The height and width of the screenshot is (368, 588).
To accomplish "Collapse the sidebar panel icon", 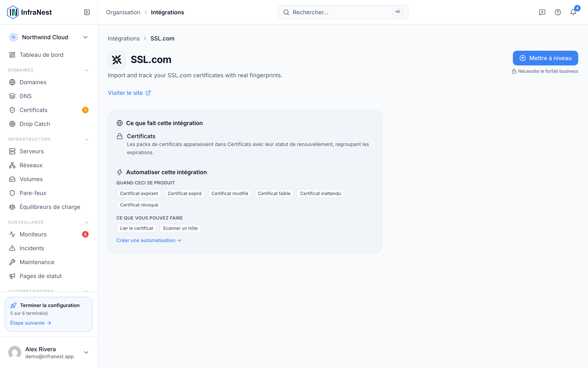I will point(87,12).
